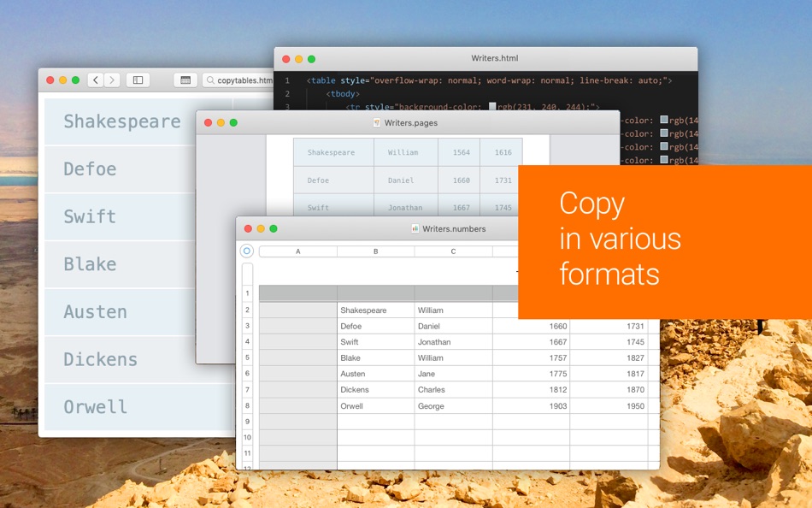Click the rgb(231, 240, 244) color swatch in Writers.html

coord(494,106)
